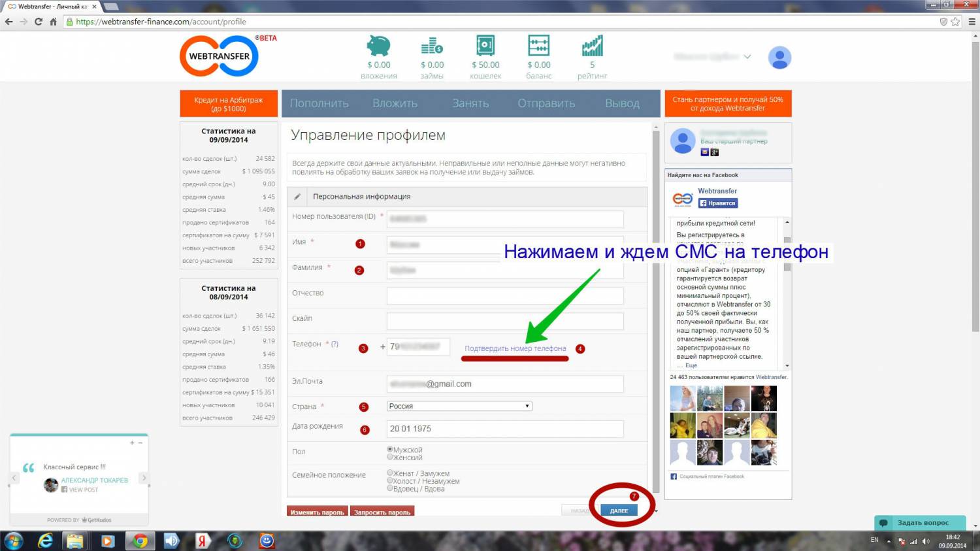Click the senior partner avatar image
Viewport: 980px width, 551px height.
683,141
